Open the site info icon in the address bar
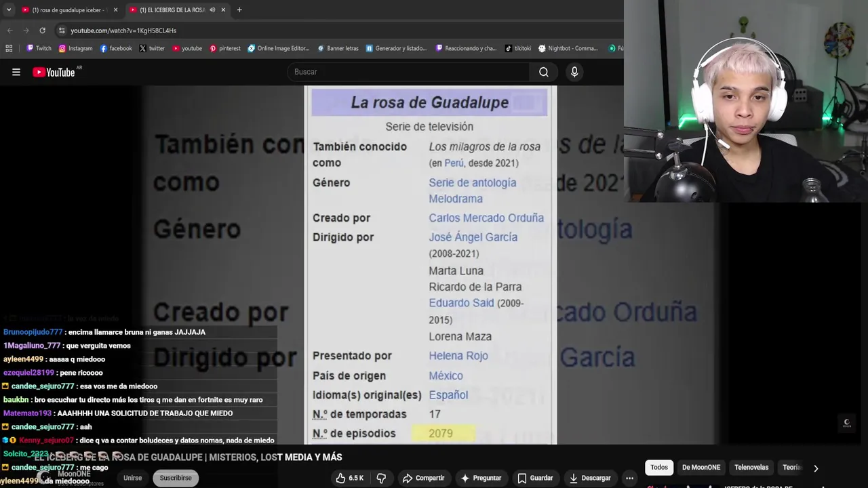Viewport: 868px width, 488px height. coord(62,30)
